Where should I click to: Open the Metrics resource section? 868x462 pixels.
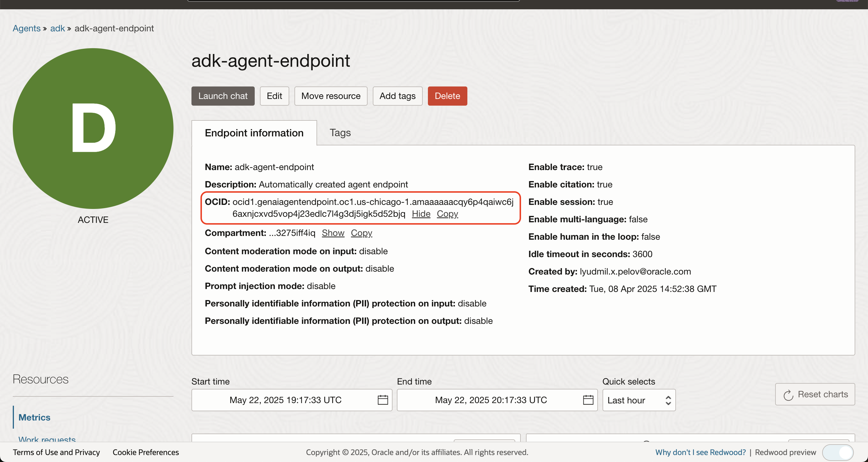coord(34,417)
